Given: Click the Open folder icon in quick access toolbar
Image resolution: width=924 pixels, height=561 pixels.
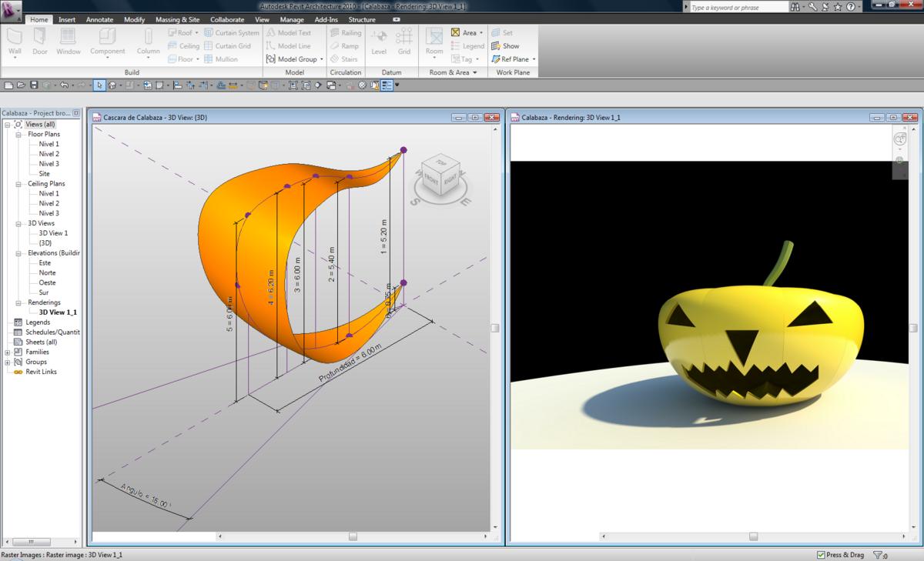Looking at the screenshot, I should point(21,85).
